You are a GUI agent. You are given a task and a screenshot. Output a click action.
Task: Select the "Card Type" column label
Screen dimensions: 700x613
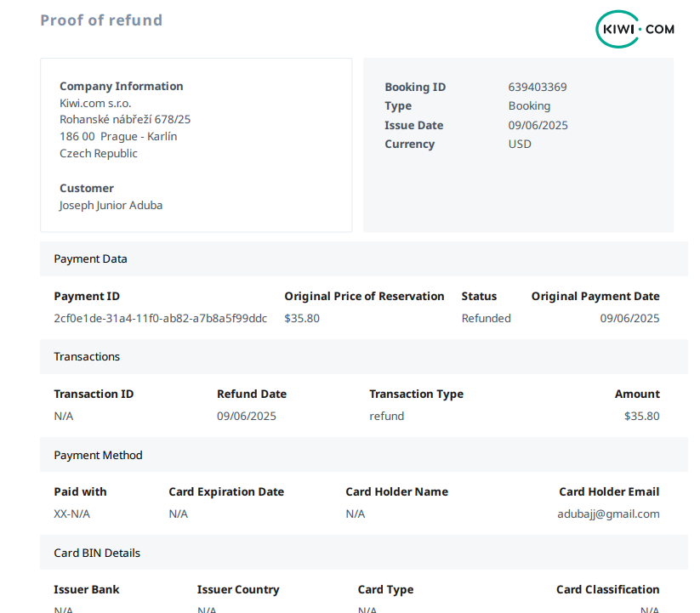(385, 590)
